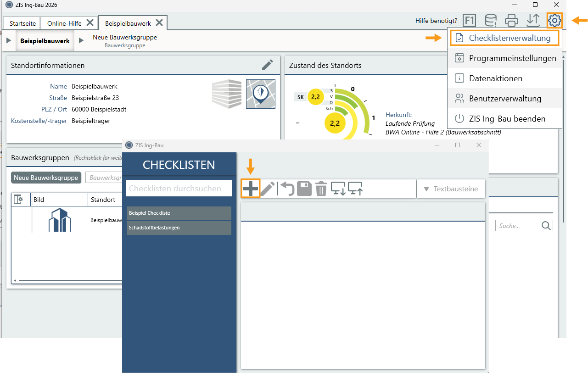This screenshot has height=373, width=588.
Task: Open the map location thumbnail
Action: click(261, 94)
